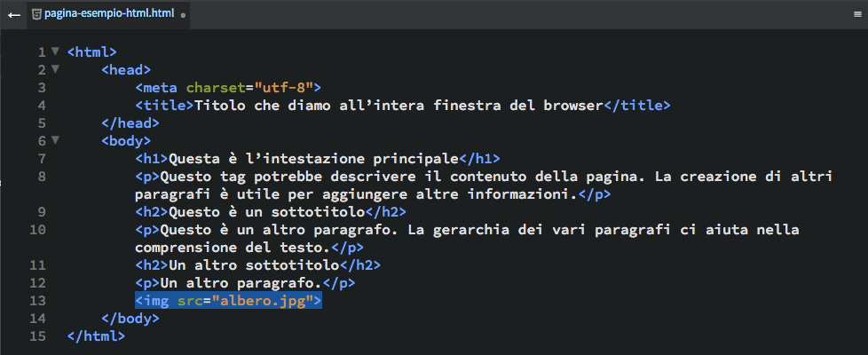The width and height of the screenshot is (868, 355).
Task: Click line number 13 in the gutter
Action: [x=37, y=301]
